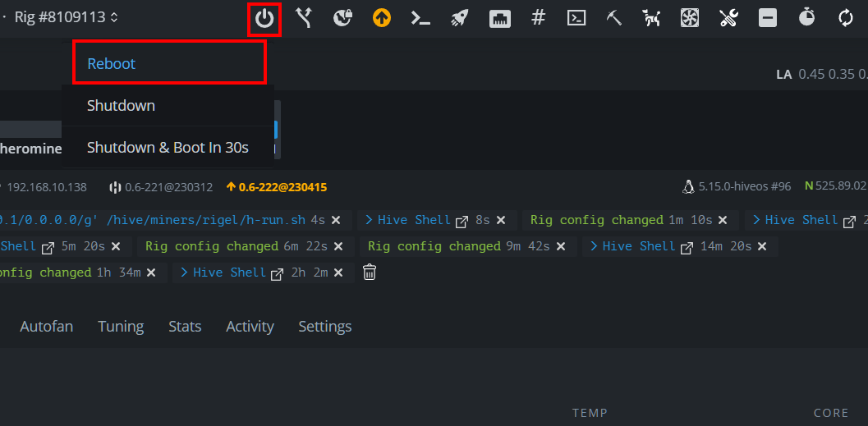
Task: Open the Rig #8109113 selector dropdown
Action: 67,17
